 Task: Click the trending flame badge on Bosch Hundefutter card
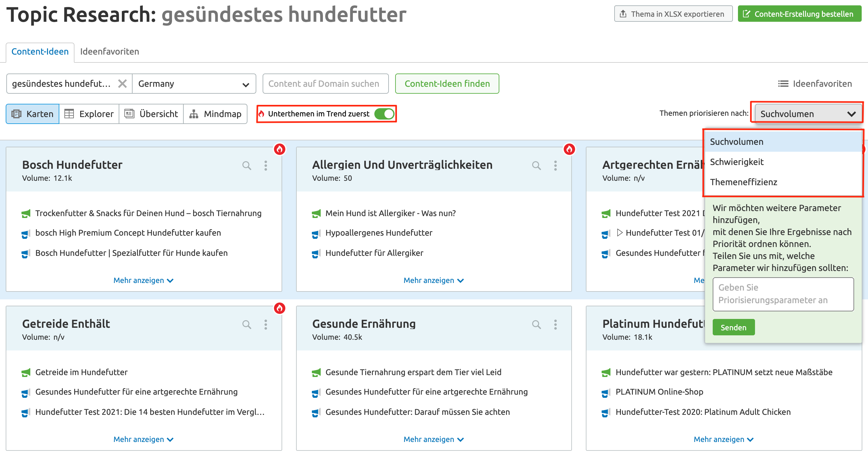tap(279, 149)
